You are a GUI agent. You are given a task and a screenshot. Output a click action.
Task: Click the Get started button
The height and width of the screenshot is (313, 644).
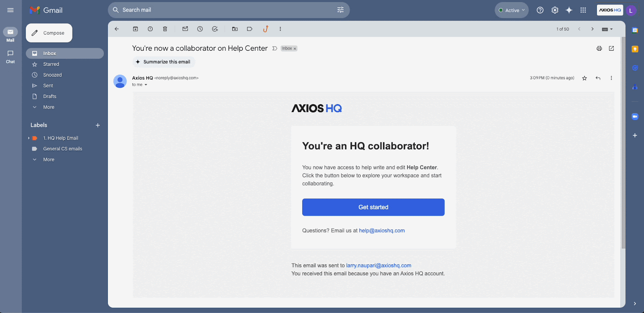coord(374,207)
